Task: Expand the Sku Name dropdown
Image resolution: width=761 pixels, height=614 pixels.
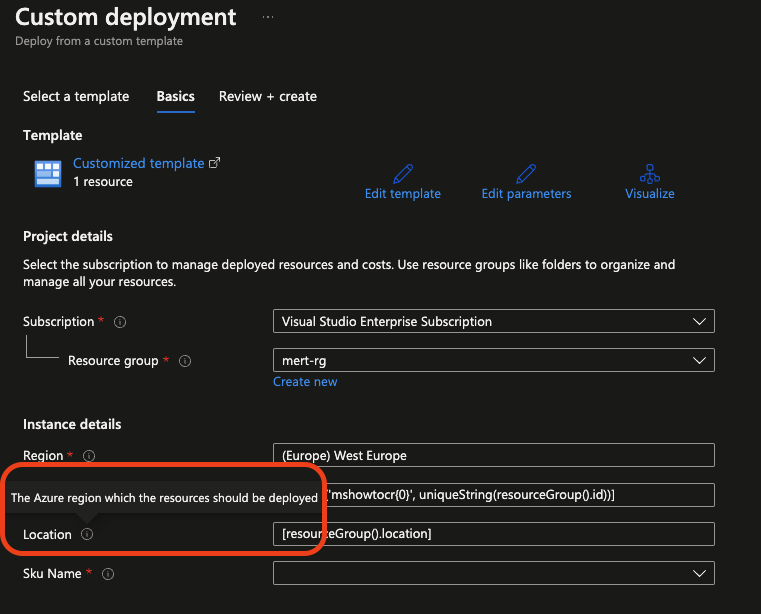Action: [x=494, y=573]
